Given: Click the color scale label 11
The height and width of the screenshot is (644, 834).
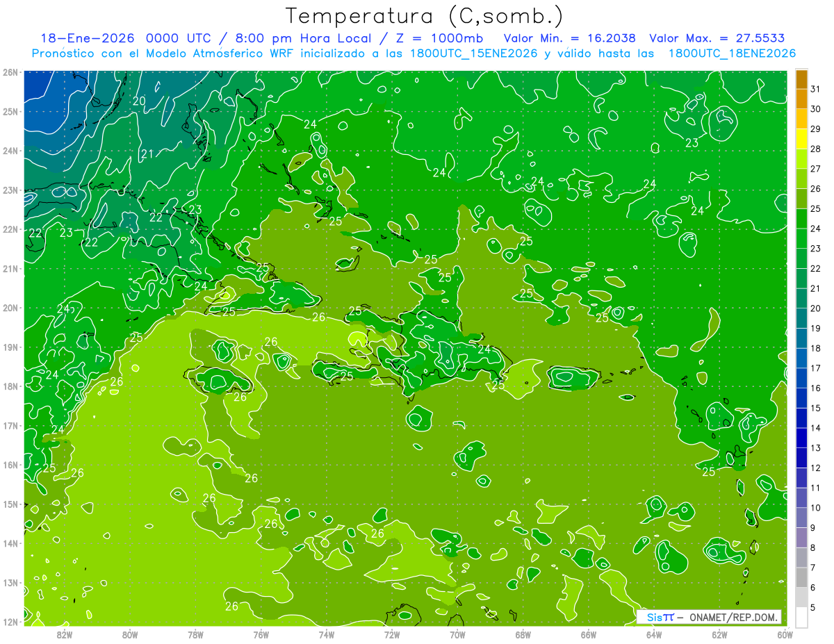Looking at the screenshot, I should click(x=815, y=488).
